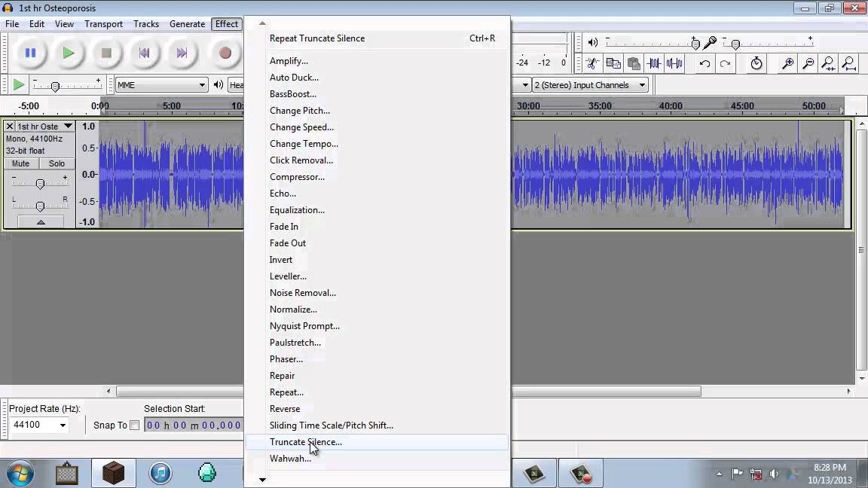Open the Edit menu
The width and height of the screenshot is (868, 488).
[x=36, y=24]
